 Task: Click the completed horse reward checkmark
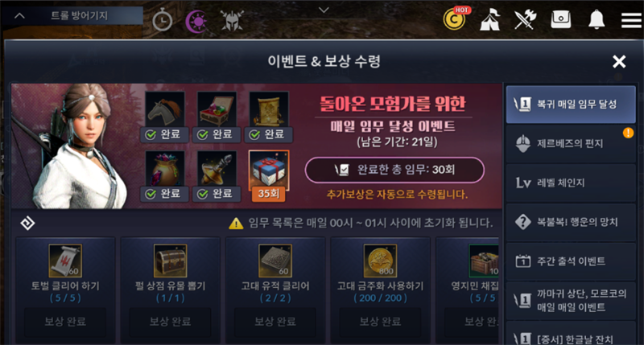click(x=151, y=134)
